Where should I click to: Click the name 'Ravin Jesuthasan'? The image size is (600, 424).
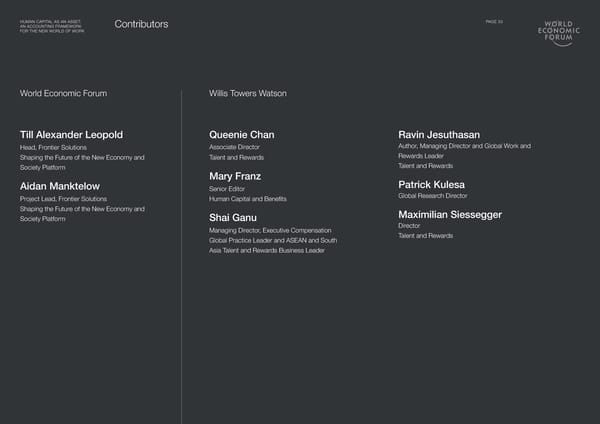click(x=439, y=135)
